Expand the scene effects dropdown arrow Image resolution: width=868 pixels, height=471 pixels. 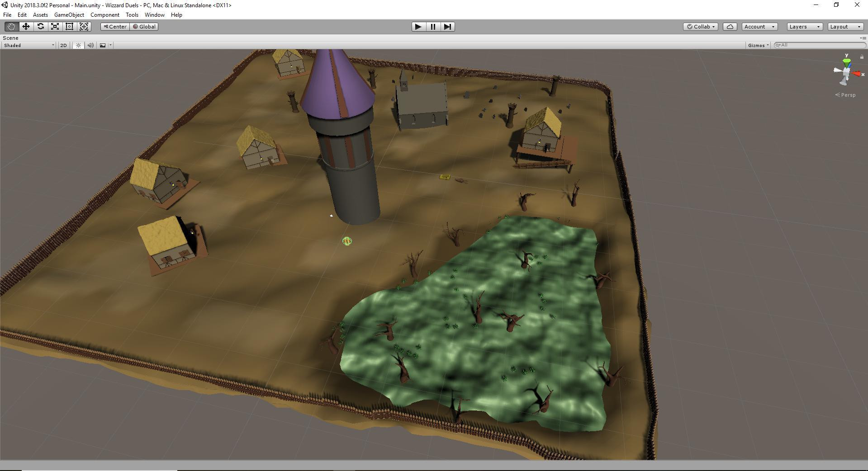point(111,45)
